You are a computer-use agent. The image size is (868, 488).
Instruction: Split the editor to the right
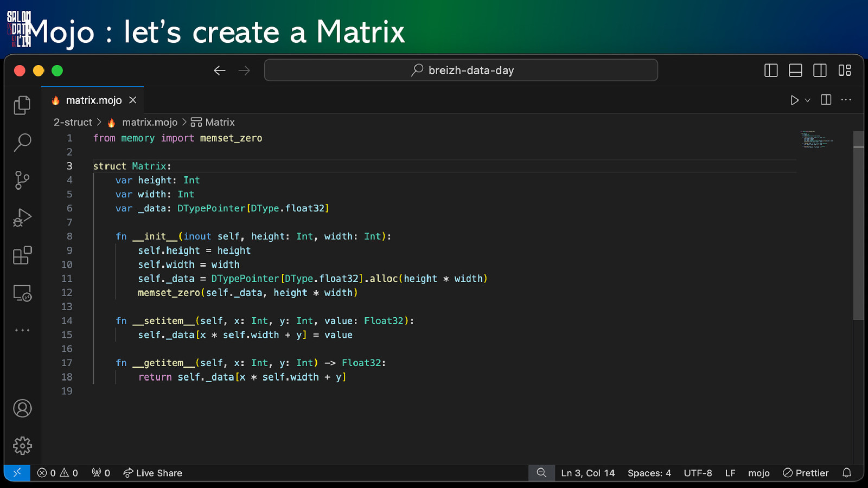[x=826, y=100]
